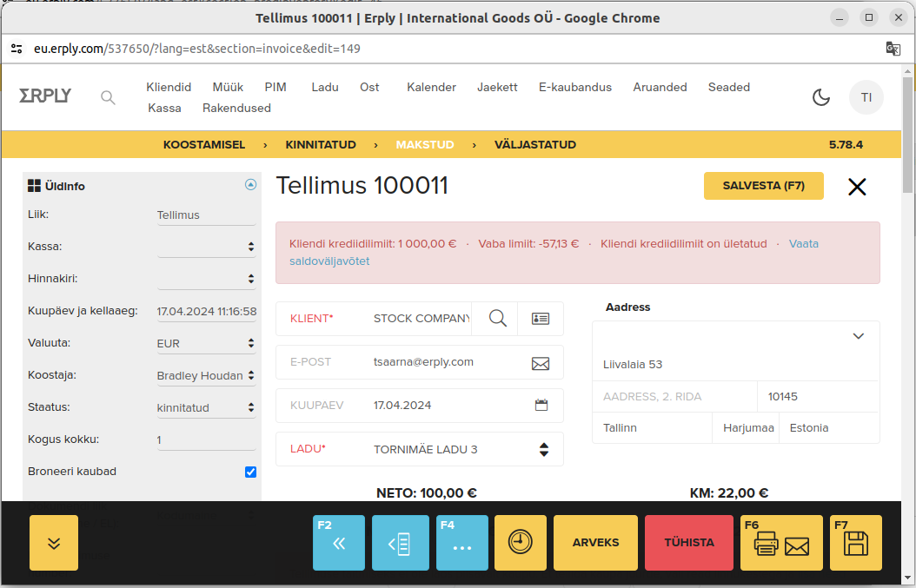Open the Hinnakiri dropdown
This screenshot has width=916, height=588.
[206, 279]
